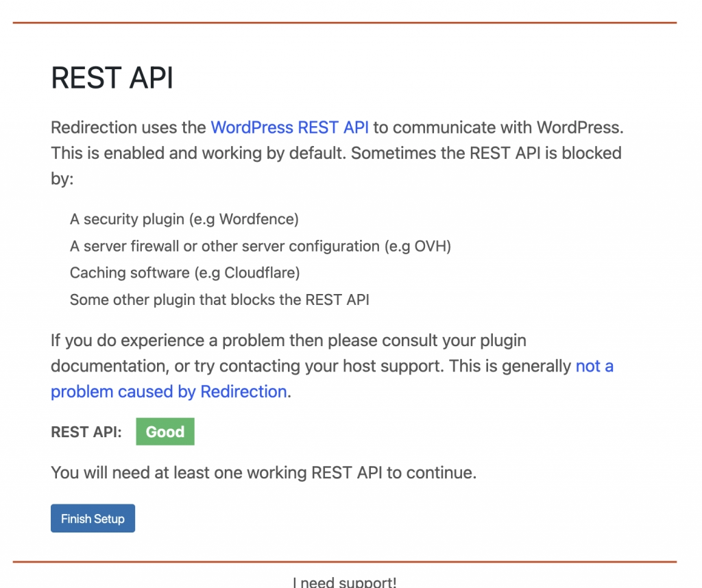Click the Finish Setup button
Viewport: 702px width, 588px height.
(93, 518)
